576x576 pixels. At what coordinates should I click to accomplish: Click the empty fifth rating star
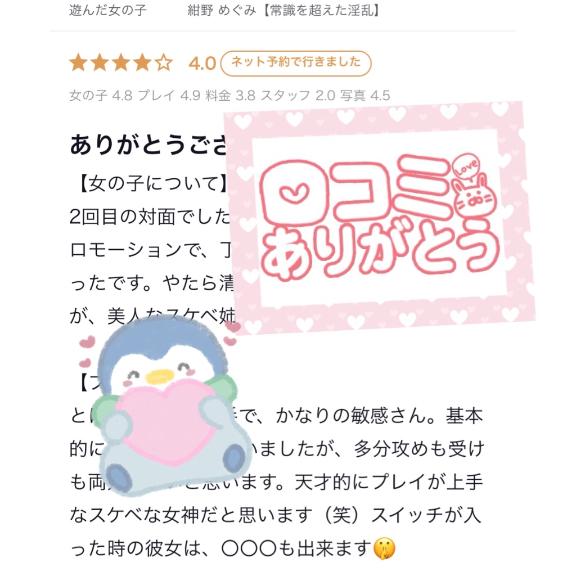[164, 63]
